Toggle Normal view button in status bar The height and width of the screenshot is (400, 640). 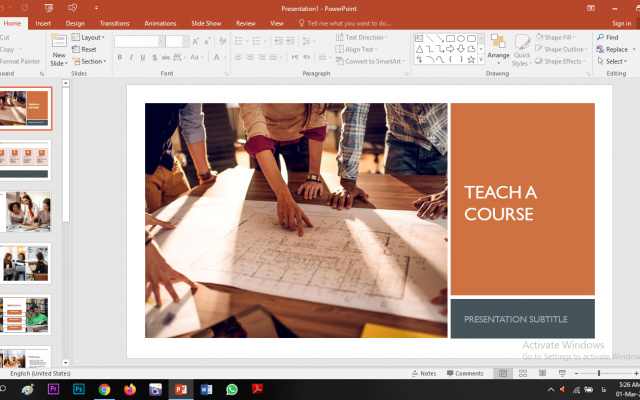pyautogui.click(x=503, y=373)
